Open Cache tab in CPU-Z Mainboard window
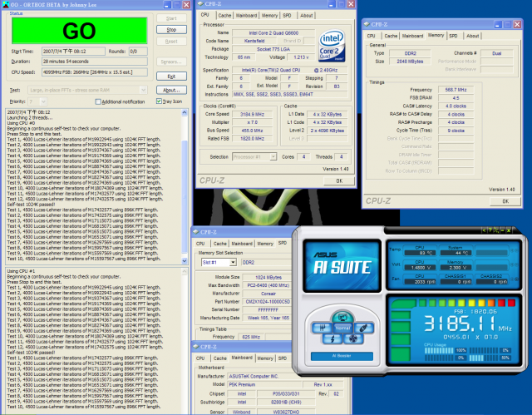Viewport: 532px width, 415px height. 219,358
